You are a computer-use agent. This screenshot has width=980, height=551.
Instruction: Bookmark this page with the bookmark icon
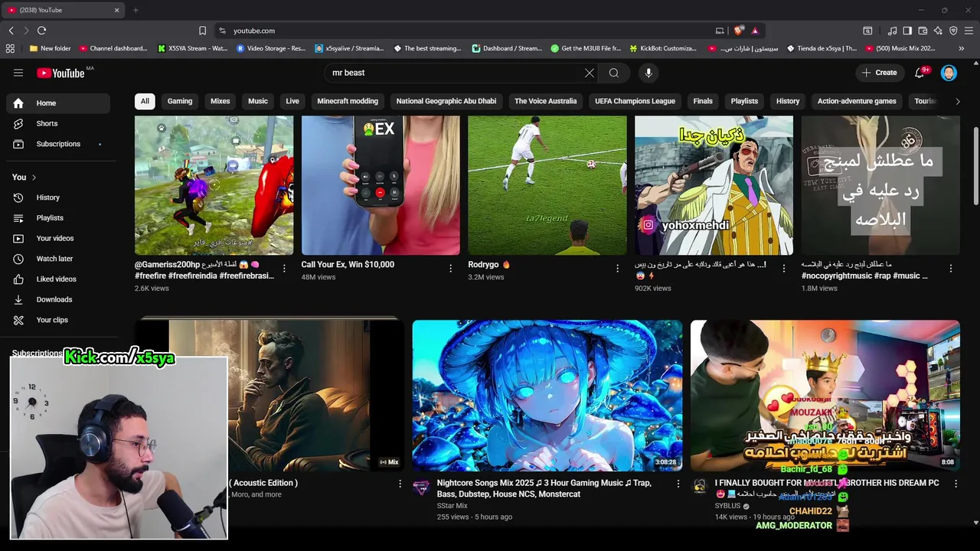[x=202, y=31]
